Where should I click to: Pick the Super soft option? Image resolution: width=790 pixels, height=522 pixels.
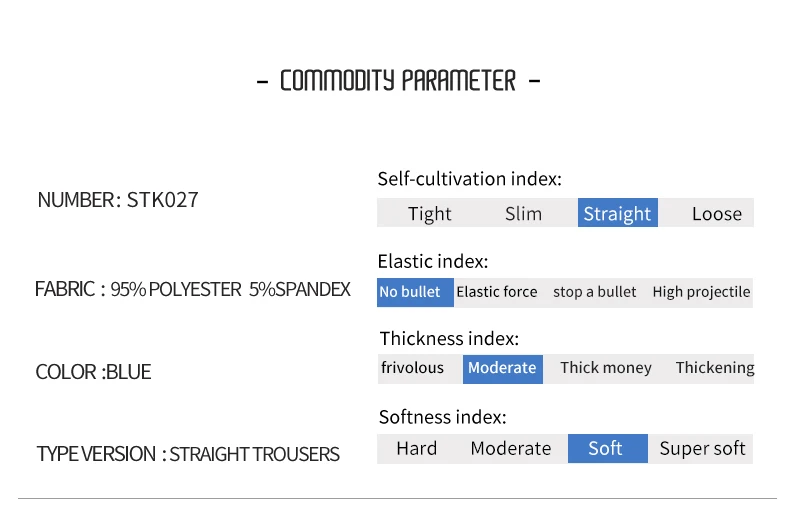click(702, 448)
